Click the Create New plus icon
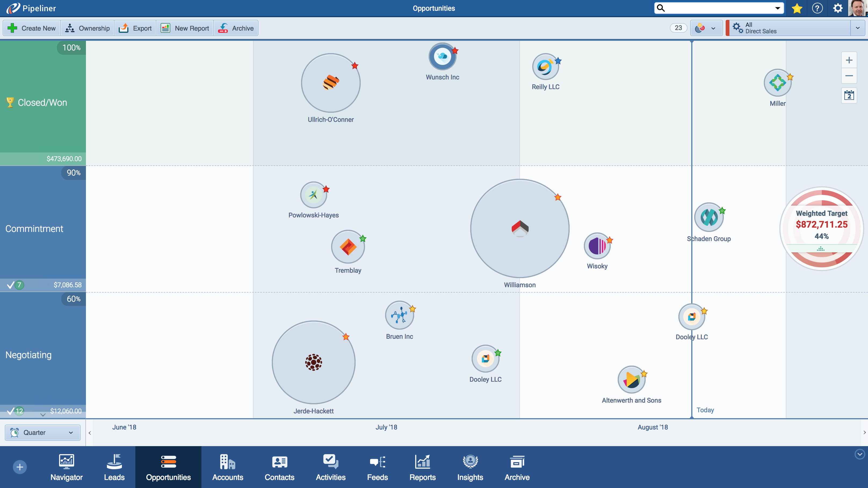868x488 pixels. pyautogui.click(x=12, y=28)
